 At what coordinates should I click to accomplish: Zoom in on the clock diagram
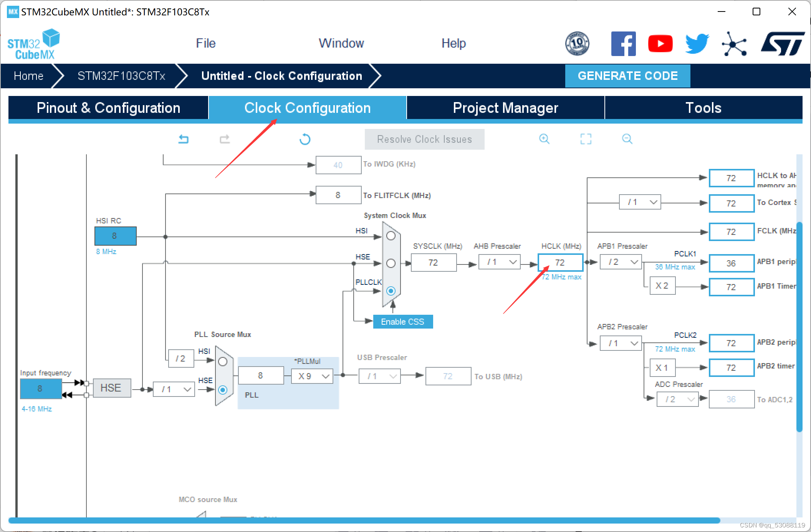point(544,139)
